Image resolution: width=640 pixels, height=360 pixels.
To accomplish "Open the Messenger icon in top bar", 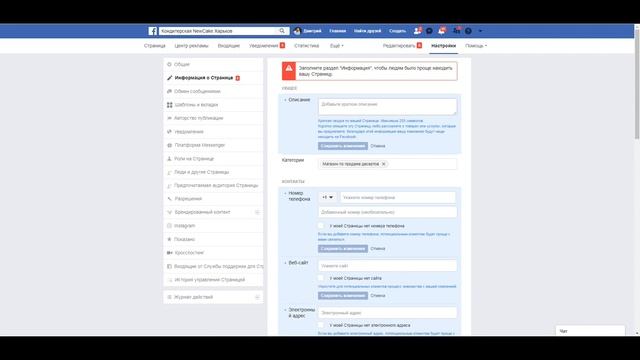I will [429, 31].
